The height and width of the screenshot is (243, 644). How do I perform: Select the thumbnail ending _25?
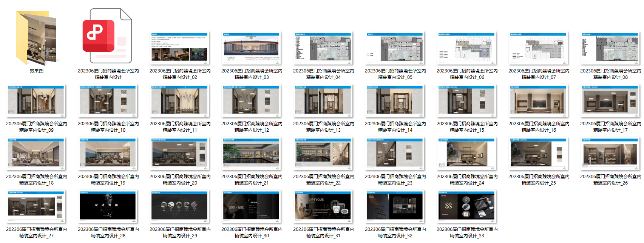pos(539,154)
